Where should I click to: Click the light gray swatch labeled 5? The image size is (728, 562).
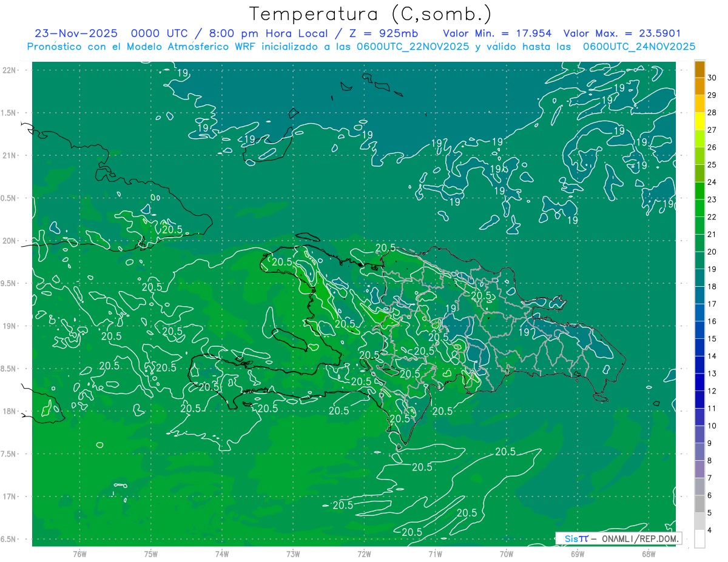click(699, 504)
